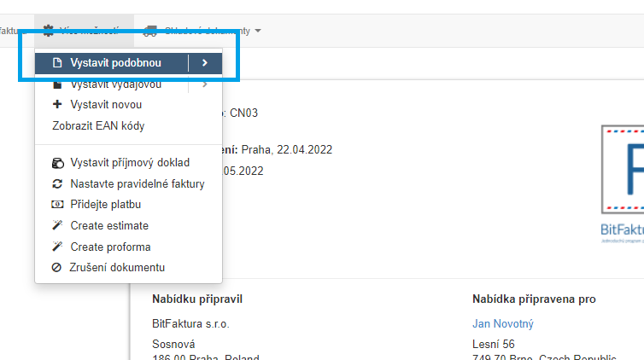644x360 pixels.
Task: Open the Skladové dokumenty dropdown
Action: [x=202, y=31]
